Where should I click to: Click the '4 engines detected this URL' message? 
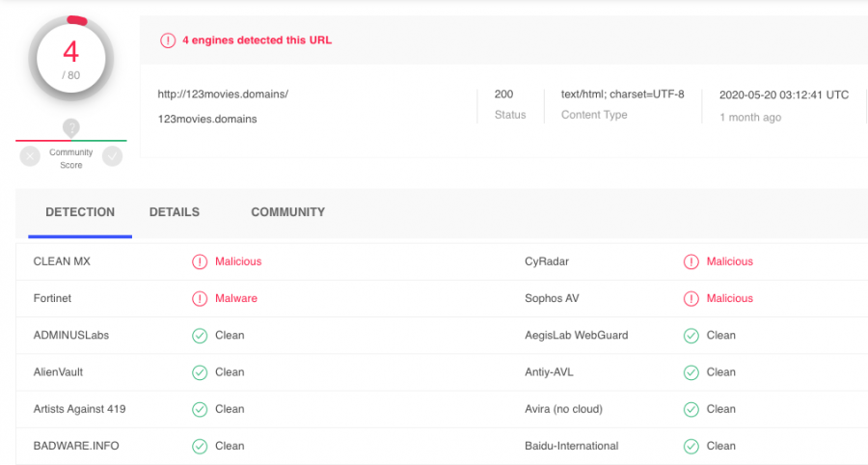point(257,40)
